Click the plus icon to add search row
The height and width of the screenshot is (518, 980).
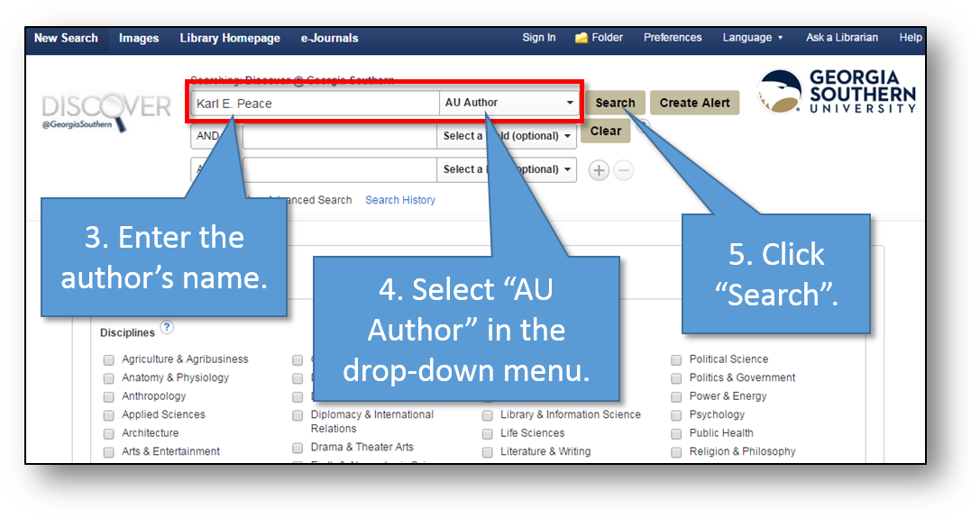(x=599, y=170)
